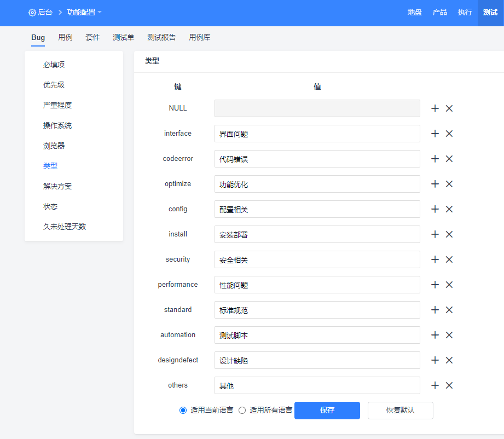
Task: Click the plus icon in the interface row
Action: click(x=435, y=134)
